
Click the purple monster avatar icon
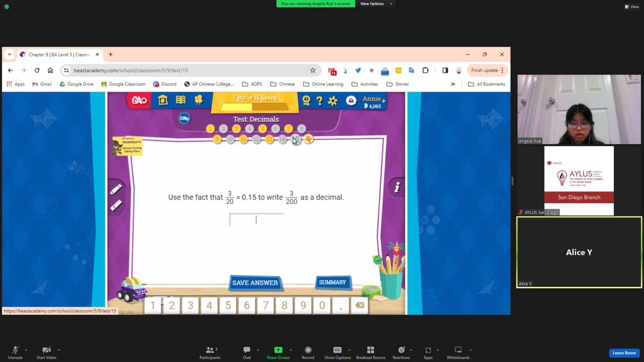[351, 101]
